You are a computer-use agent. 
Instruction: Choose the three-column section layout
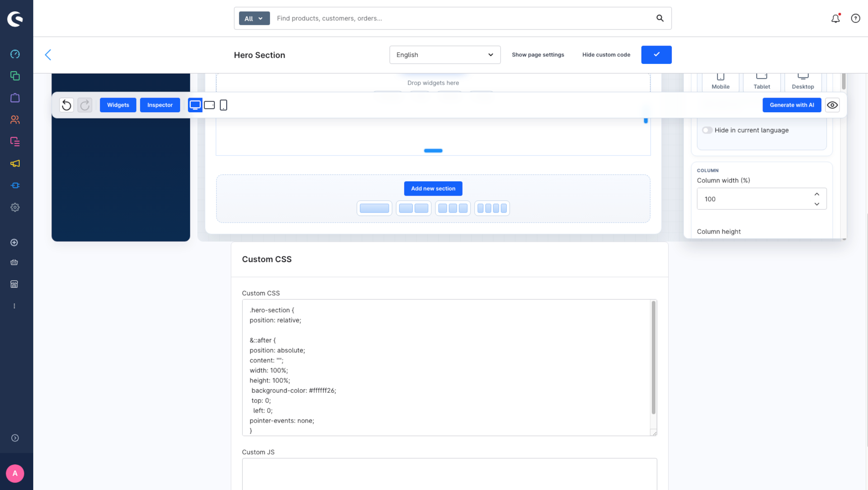[453, 208]
